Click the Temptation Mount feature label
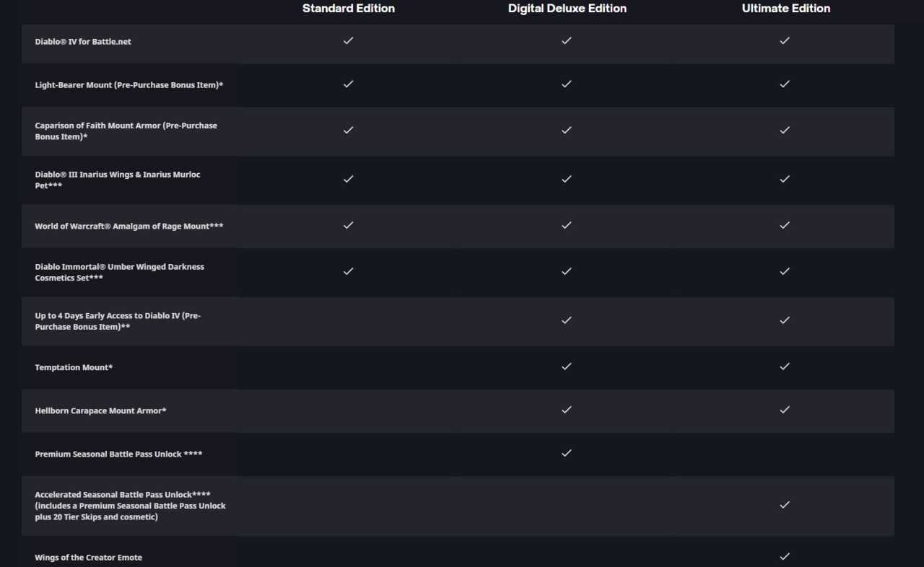This screenshot has width=924, height=567. (x=74, y=368)
